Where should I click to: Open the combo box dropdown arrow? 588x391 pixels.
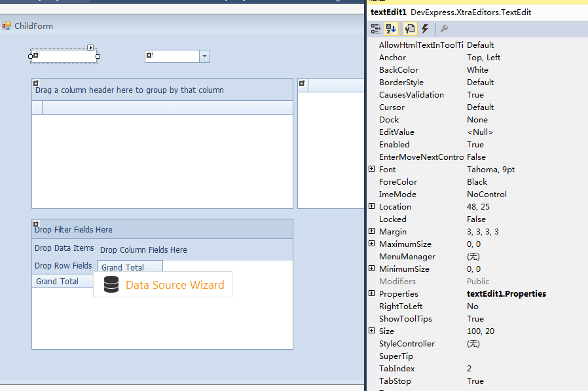click(204, 57)
